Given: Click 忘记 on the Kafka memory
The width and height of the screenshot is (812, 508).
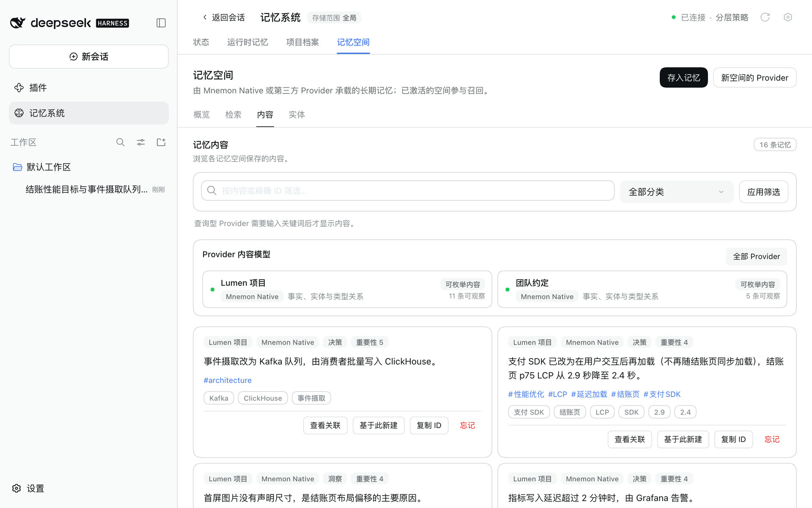Looking at the screenshot, I should [467, 425].
